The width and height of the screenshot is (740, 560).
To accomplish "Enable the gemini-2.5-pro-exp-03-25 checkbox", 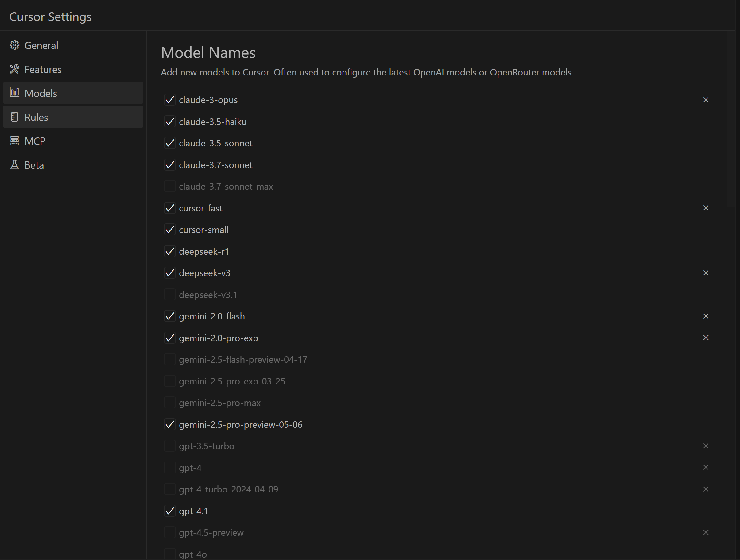I will pyautogui.click(x=170, y=381).
